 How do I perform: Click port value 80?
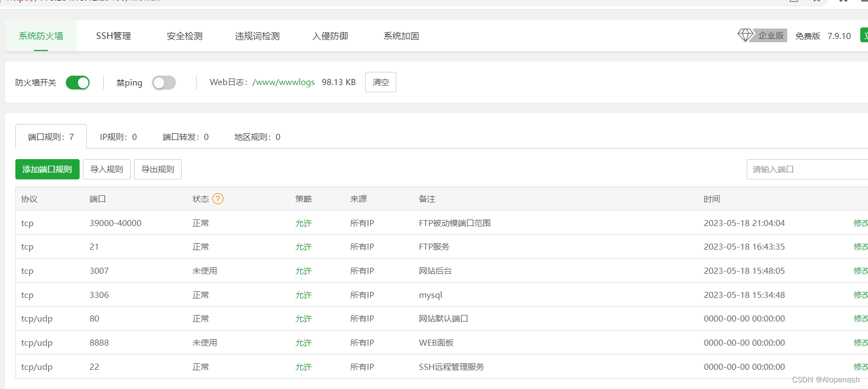coord(94,319)
